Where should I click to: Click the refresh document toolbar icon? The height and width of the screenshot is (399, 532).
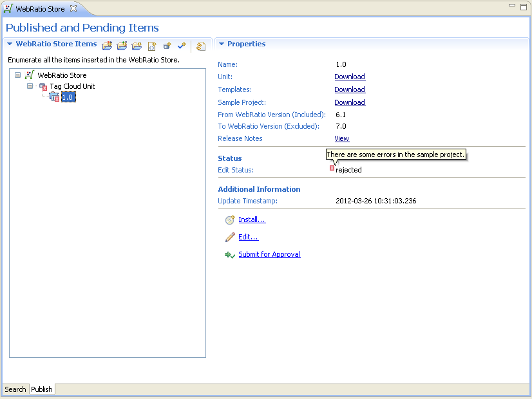(201, 46)
